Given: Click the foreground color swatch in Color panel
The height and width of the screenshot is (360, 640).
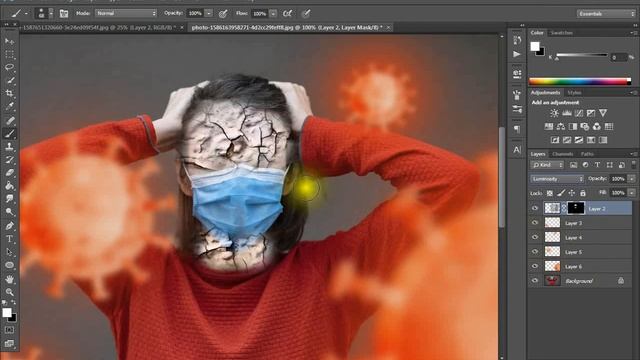Looking at the screenshot, I should click(535, 46).
